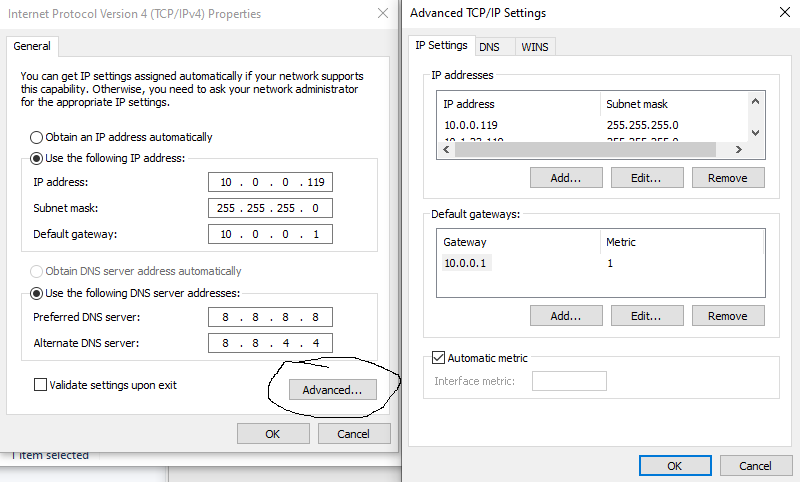The image size is (800, 482).
Task: Click Remove under Default gateways
Action: tap(728, 315)
